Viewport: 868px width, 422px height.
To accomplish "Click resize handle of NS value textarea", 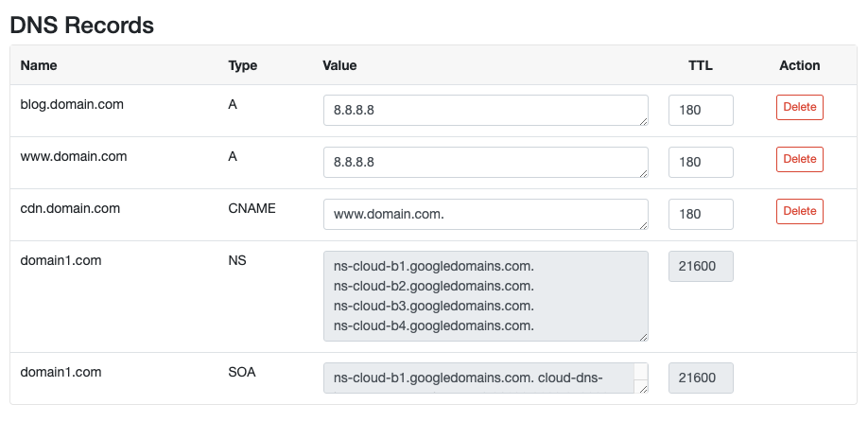I will point(643,337).
